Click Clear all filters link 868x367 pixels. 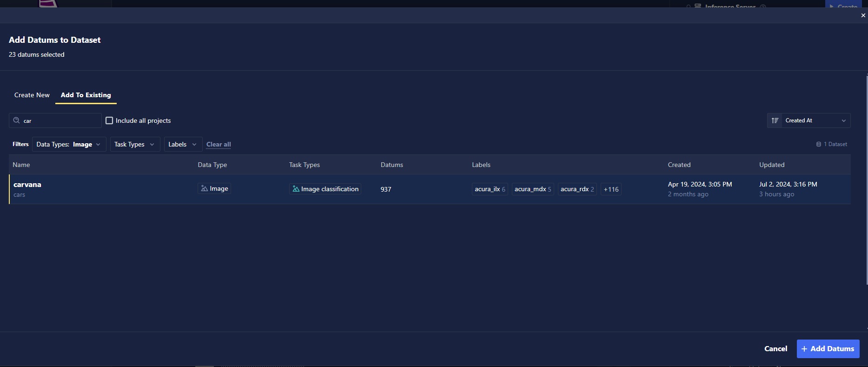(219, 144)
